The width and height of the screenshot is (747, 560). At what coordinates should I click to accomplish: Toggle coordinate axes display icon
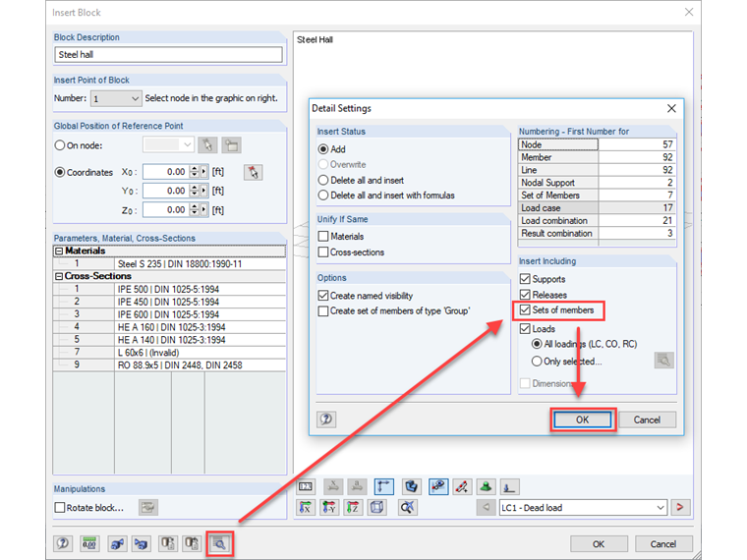tap(383, 486)
